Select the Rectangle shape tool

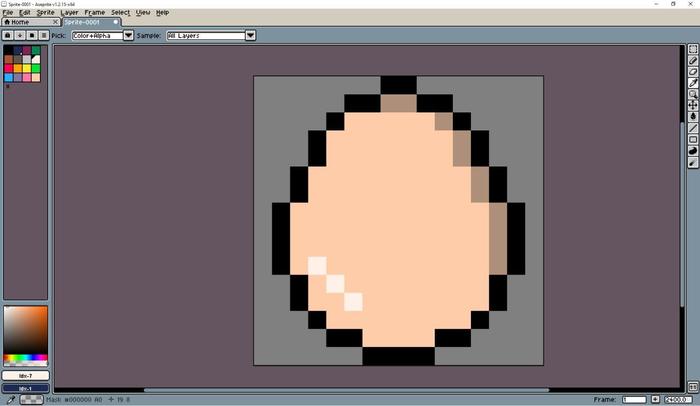click(693, 139)
